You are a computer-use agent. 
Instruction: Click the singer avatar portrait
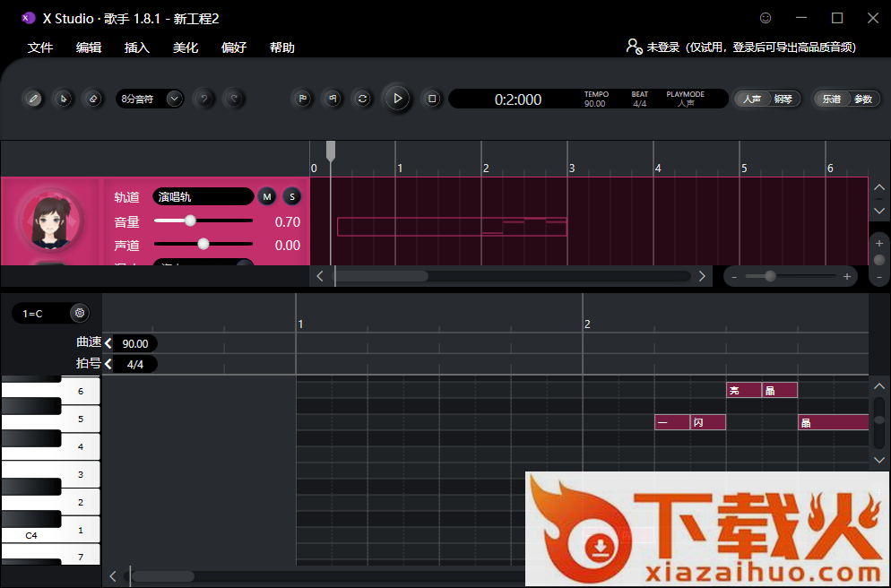coord(50,220)
